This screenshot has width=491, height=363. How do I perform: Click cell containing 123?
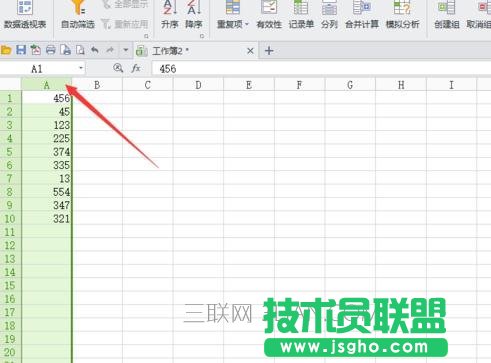pyautogui.click(x=47, y=125)
